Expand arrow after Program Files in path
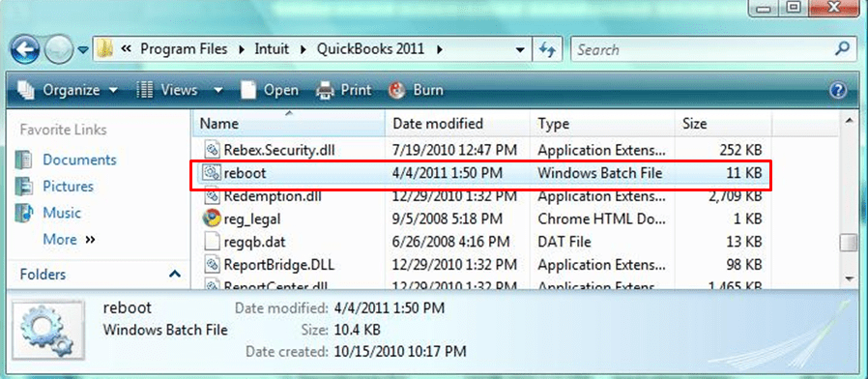868x379 pixels. click(x=241, y=50)
